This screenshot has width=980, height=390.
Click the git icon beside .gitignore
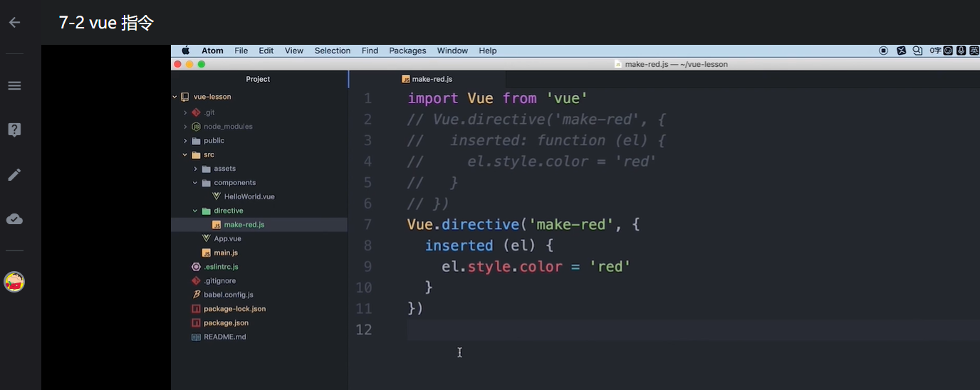click(x=197, y=280)
